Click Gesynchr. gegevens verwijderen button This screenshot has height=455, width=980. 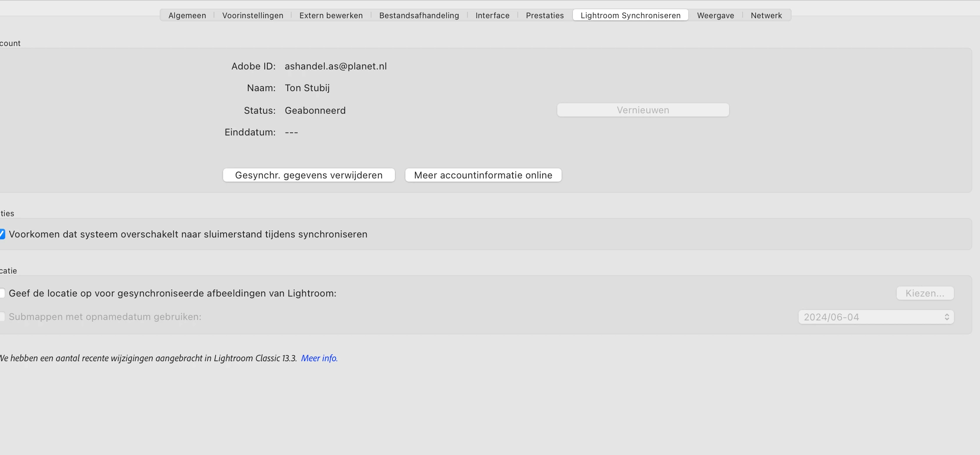(309, 175)
